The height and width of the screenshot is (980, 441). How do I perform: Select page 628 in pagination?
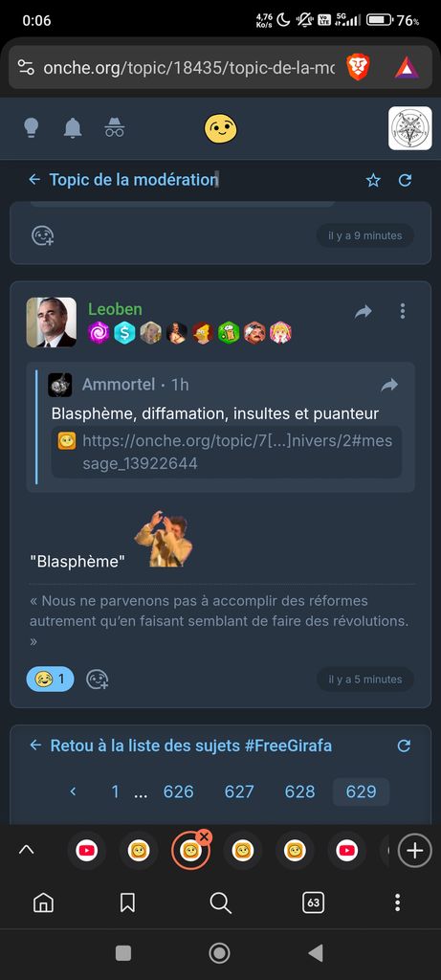[x=299, y=791]
